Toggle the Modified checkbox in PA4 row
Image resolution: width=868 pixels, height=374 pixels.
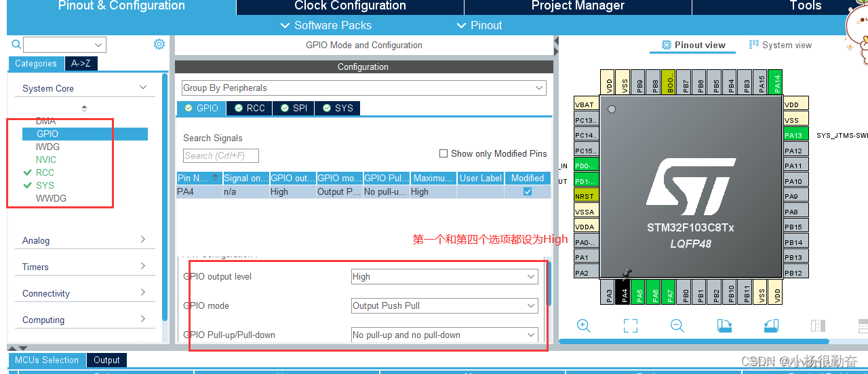[x=528, y=192]
